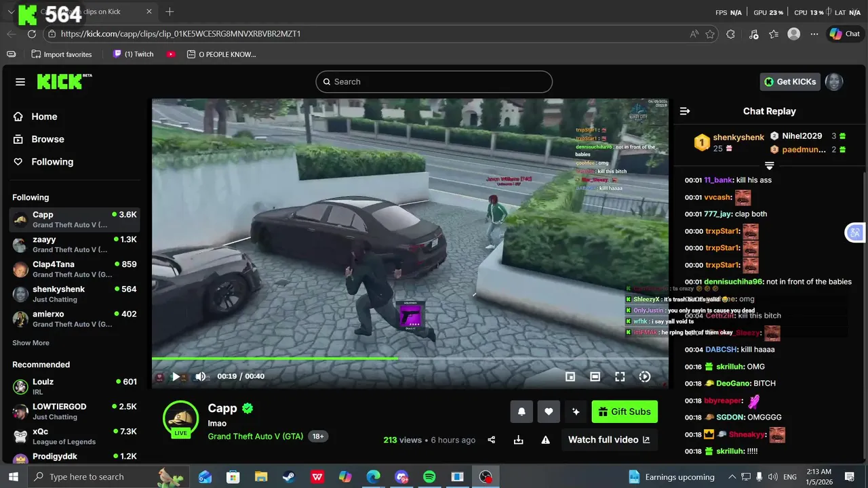
Task: Open Copilot Chat button
Action: (844, 34)
